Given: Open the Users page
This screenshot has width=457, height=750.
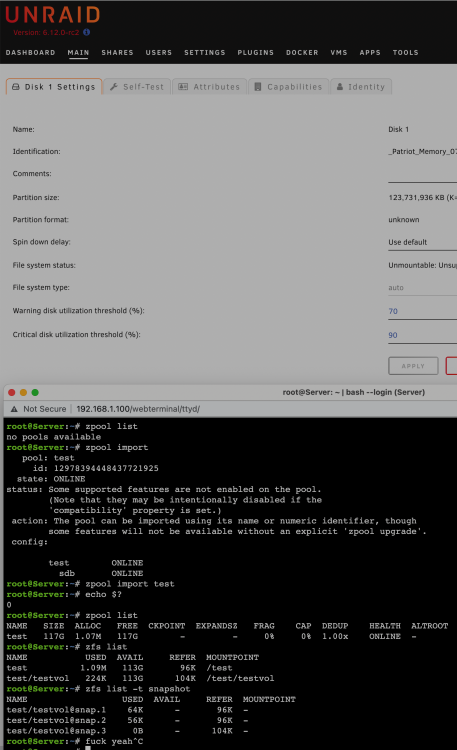Looking at the screenshot, I should (x=159, y=53).
